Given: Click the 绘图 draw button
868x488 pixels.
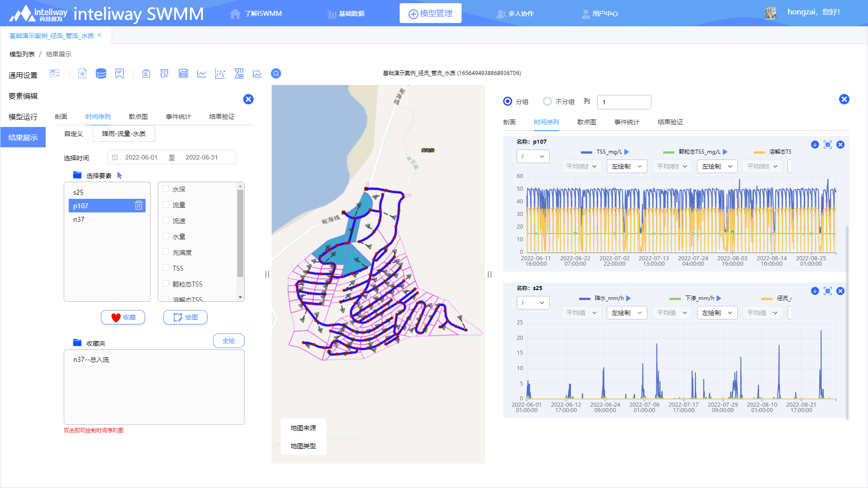Looking at the screenshot, I should click(185, 317).
